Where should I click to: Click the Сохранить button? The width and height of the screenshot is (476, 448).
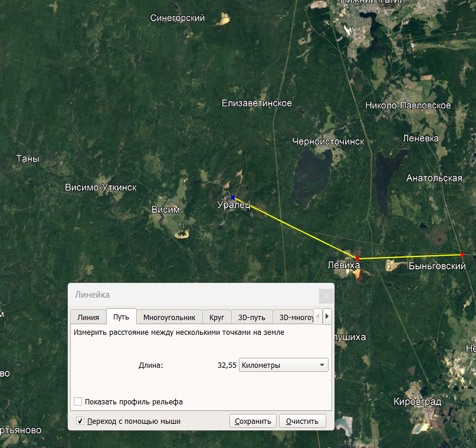tap(253, 421)
